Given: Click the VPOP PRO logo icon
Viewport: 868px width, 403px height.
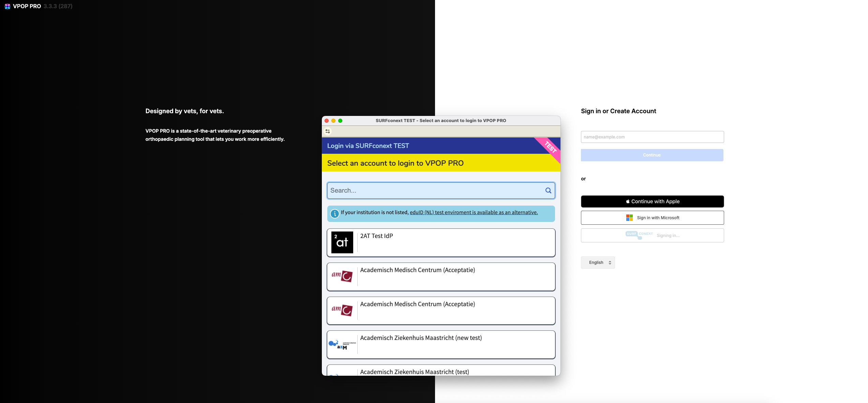Looking at the screenshot, I should (x=7, y=6).
